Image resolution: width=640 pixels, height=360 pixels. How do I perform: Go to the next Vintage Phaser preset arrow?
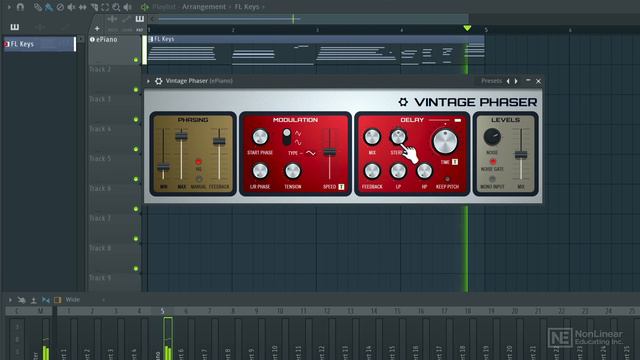pos(516,81)
